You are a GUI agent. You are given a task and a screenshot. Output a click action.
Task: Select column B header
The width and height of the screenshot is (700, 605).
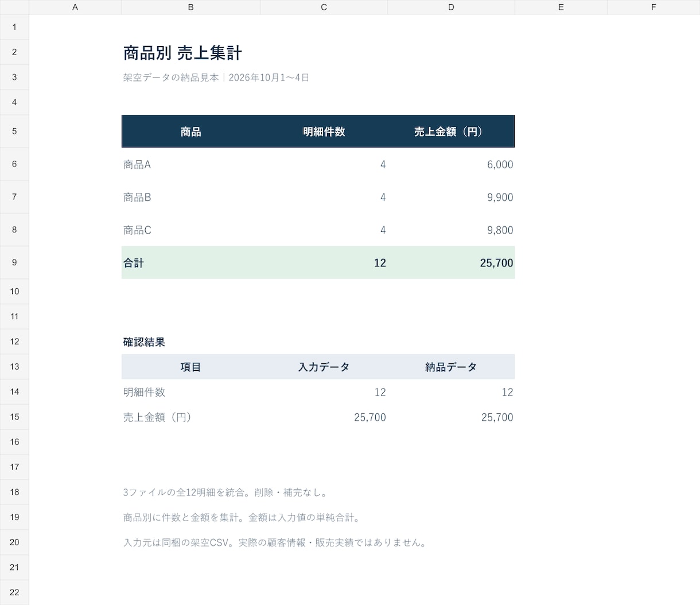pos(190,7)
